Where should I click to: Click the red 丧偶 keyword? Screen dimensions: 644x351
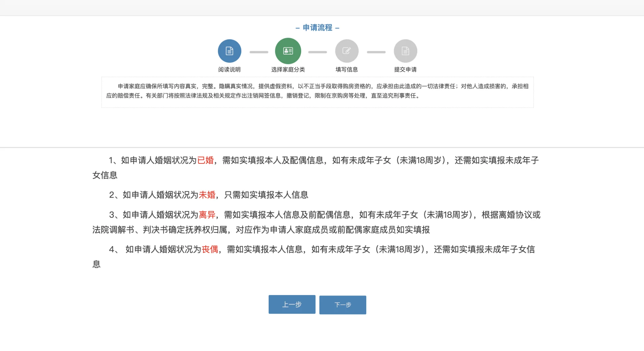(210, 249)
